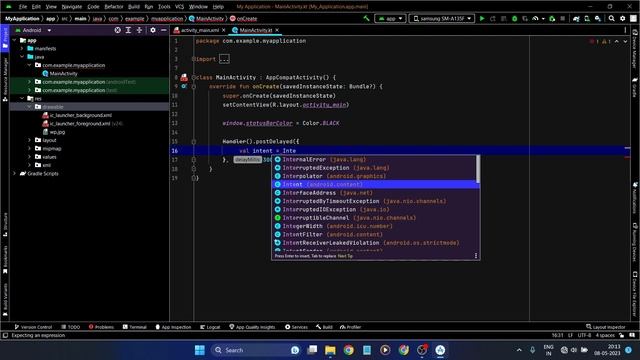Toggle fold marker on import line
The width and height of the screenshot is (640, 360).
(x=193, y=59)
